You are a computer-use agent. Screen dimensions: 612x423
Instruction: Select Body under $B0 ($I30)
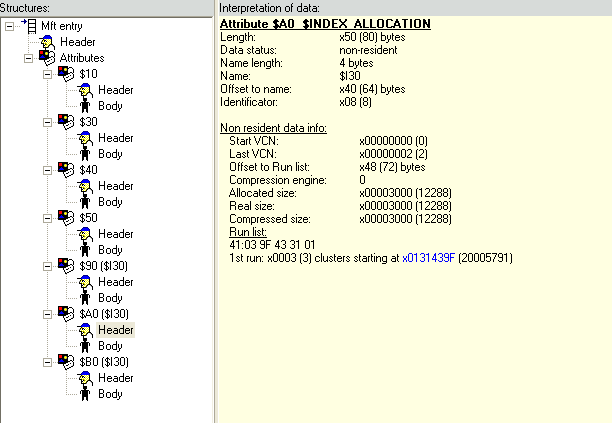point(110,394)
